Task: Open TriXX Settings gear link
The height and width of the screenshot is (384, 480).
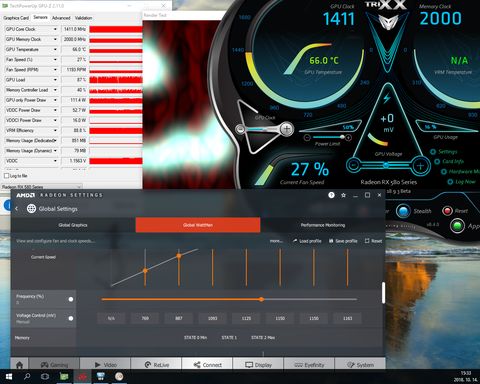Action: pos(444,152)
